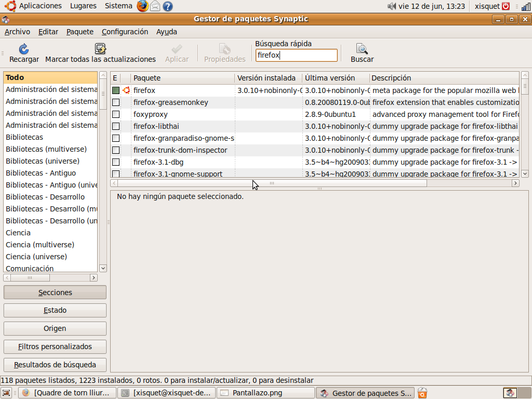Mark the firefox-trunk-dom-inspector checkbox

tap(116, 150)
